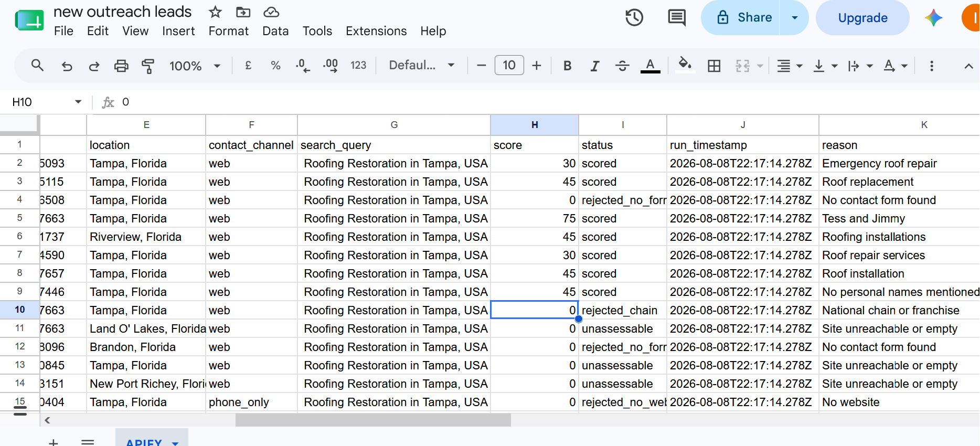Open the name box dropdown
This screenshot has width=980, height=446.
tap(78, 102)
